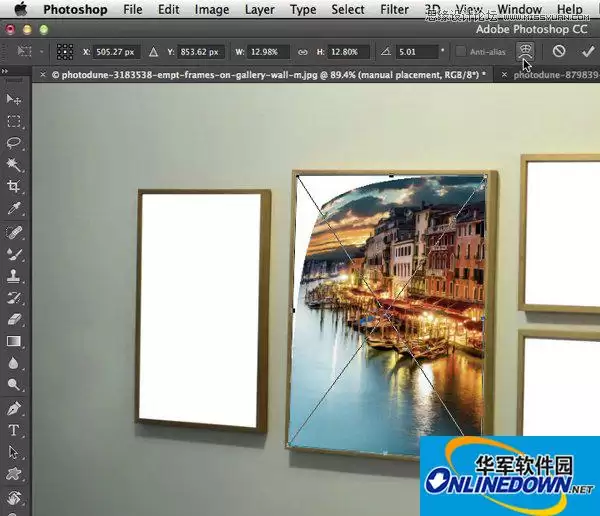
Task: Close the gallery-wall document tab
Action: (43, 74)
